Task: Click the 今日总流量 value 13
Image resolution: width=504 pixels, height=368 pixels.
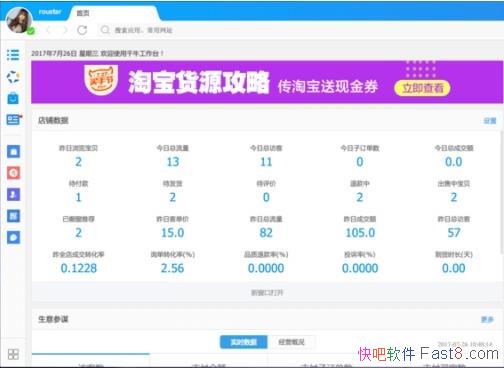Action: [173, 162]
